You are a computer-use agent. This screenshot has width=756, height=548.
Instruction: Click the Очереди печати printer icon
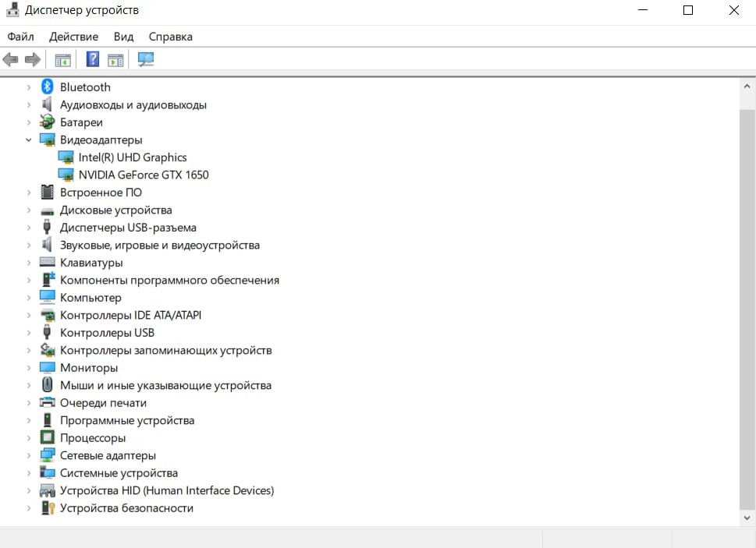tap(47, 403)
